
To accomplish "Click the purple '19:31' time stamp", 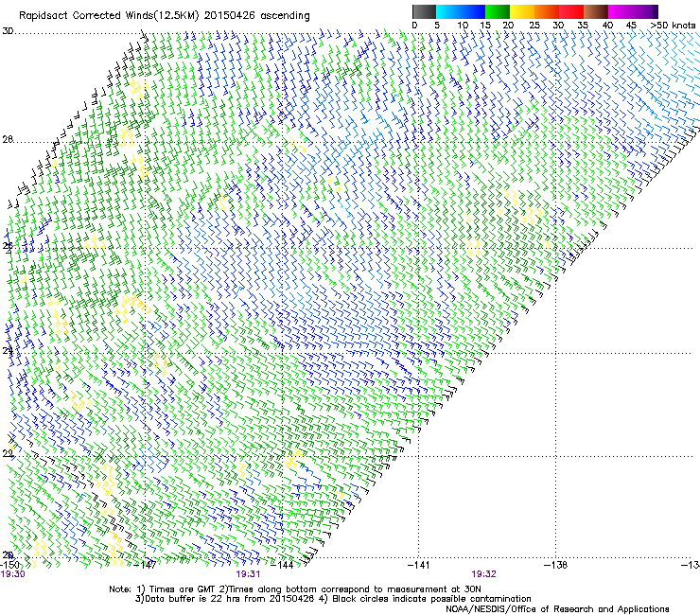I will [248, 574].
